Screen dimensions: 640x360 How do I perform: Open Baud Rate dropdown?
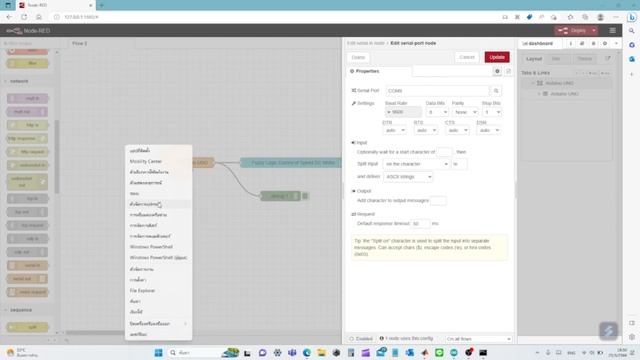[x=403, y=112]
